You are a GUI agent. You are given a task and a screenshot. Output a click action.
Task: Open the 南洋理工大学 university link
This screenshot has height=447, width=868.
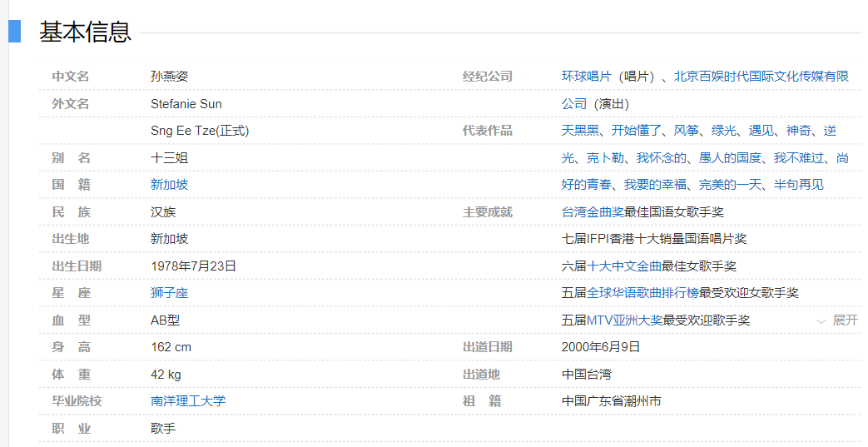coord(188,400)
